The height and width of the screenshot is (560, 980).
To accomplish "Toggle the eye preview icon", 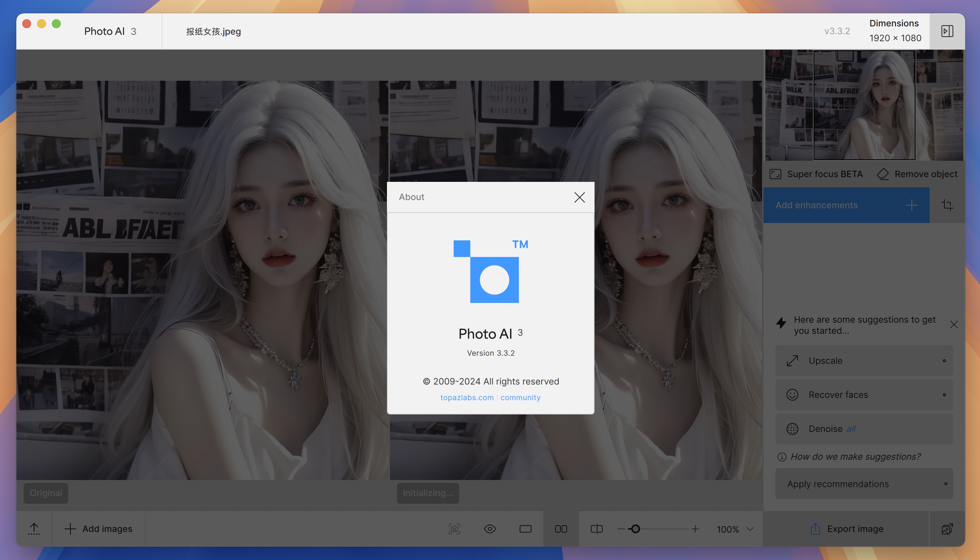I will coord(490,529).
